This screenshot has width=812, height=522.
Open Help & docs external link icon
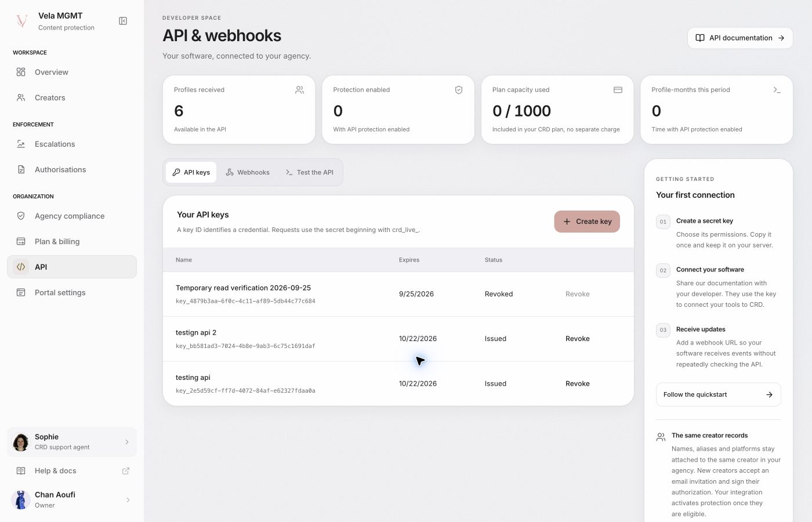click(126, 471)
